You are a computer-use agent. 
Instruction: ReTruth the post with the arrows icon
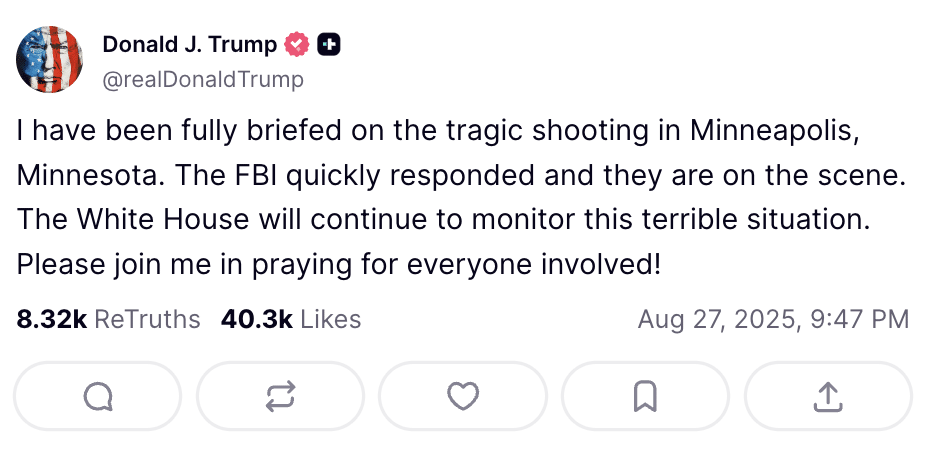[280, 396]
